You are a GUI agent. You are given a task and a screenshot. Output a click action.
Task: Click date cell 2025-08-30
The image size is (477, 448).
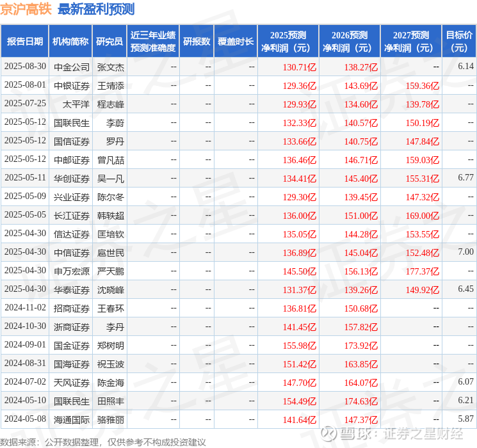coord(25,67)
